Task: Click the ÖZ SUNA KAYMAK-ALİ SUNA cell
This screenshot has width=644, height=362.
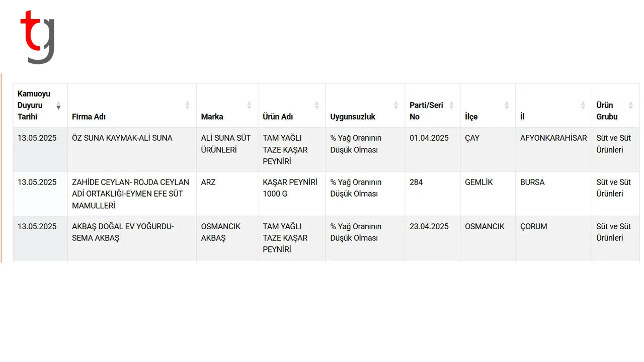Action: pyautogui.click(x=132, y=150)
